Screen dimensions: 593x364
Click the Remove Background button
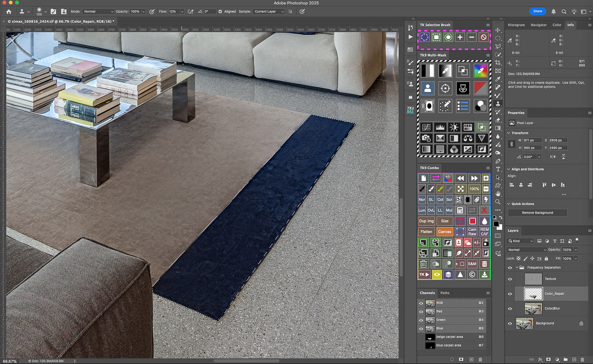(x=537, y=213)
